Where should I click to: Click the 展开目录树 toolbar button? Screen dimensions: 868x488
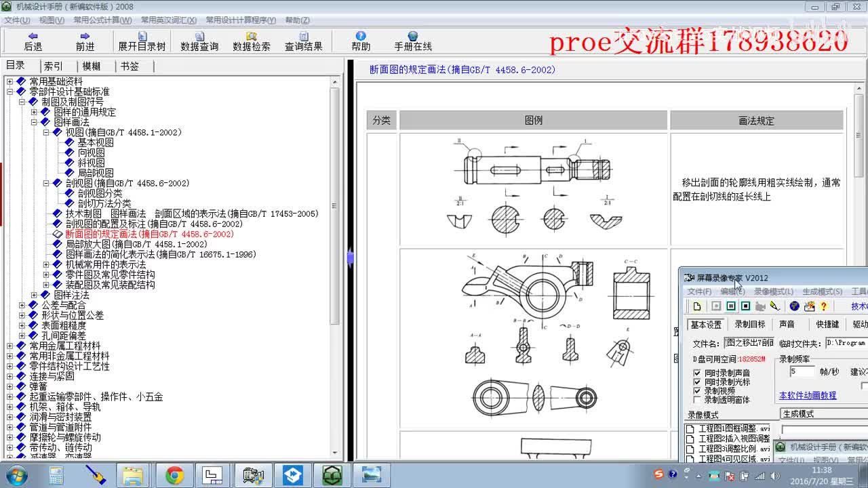pyautogui.click(x=142, y=41)
